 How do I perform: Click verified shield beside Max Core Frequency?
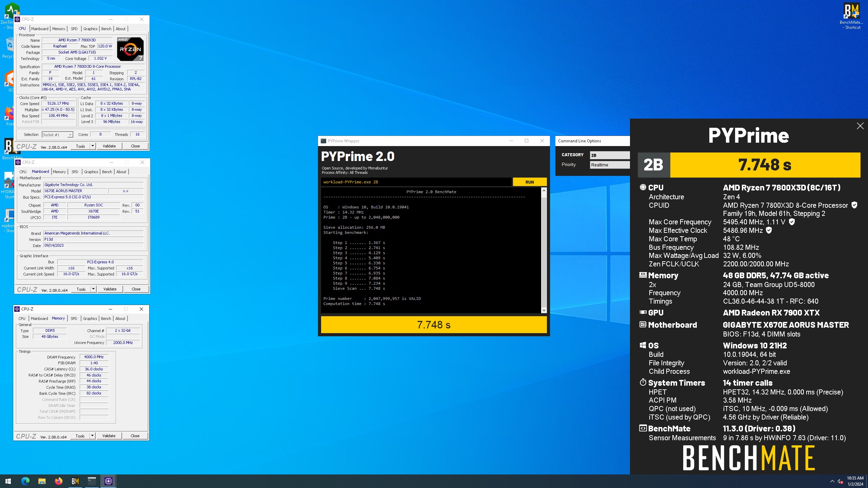click(792, 222)
